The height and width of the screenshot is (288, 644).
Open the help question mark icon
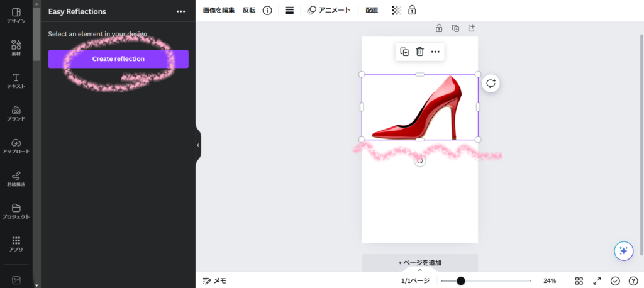pyautogui.click(x=633, y=281)
